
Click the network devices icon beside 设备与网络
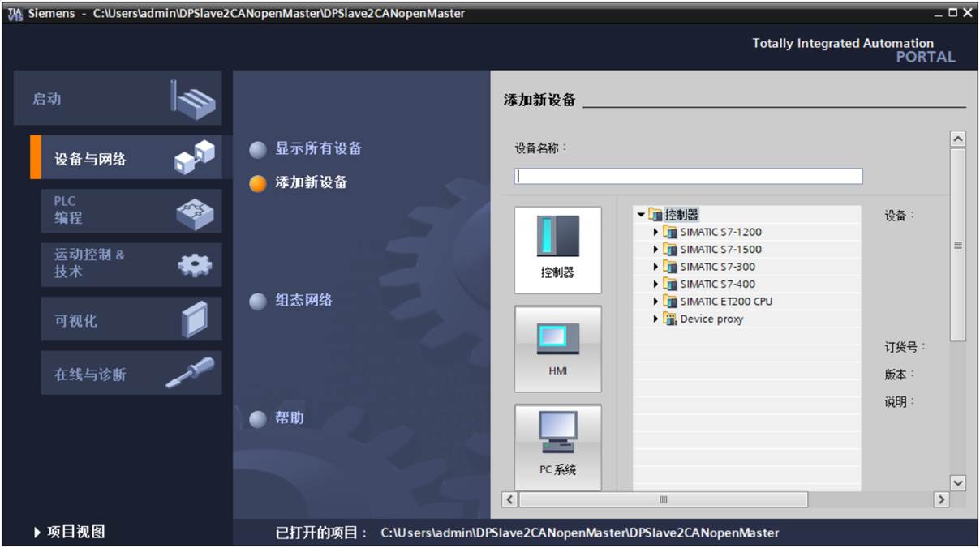[195, 157]
